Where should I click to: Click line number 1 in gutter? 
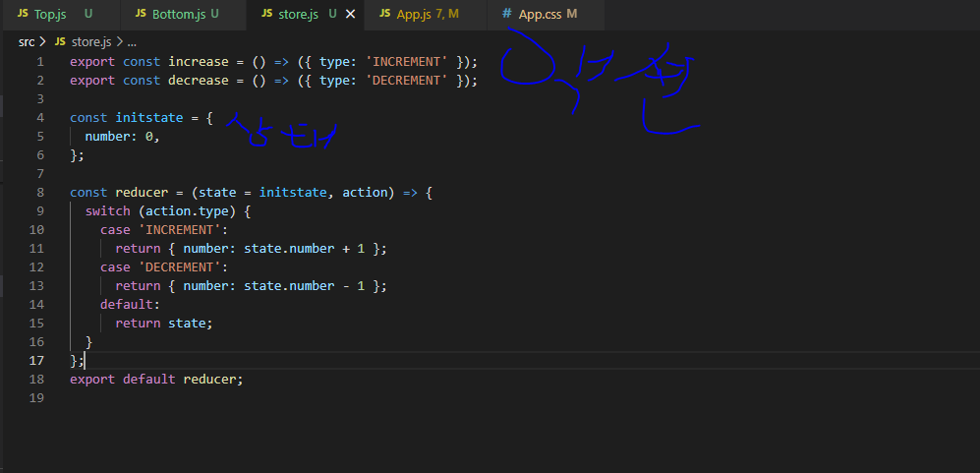(40, 62)
